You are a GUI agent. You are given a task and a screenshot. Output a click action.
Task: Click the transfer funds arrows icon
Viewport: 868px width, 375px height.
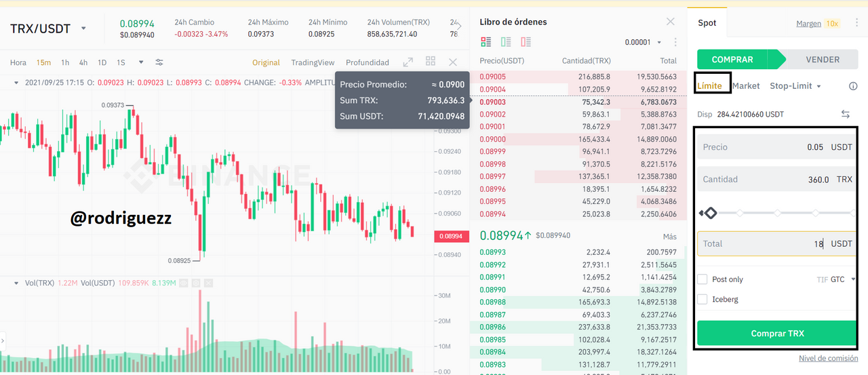pos(846,114)
